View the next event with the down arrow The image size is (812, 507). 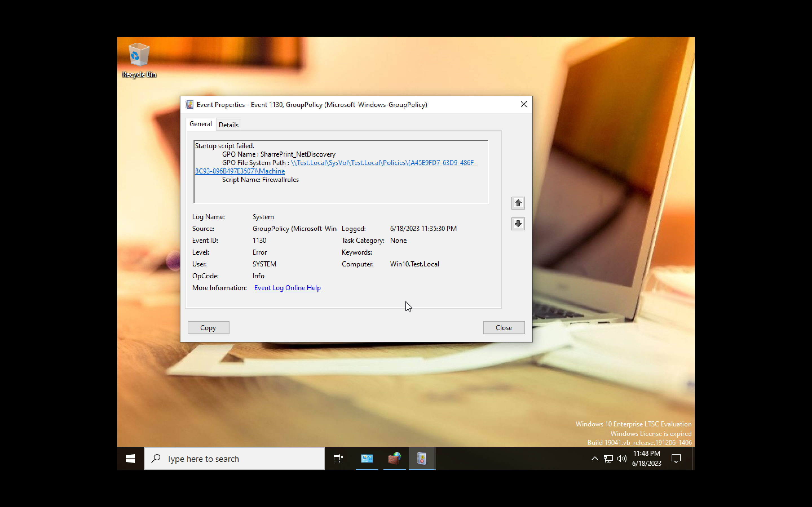[518, 224]
